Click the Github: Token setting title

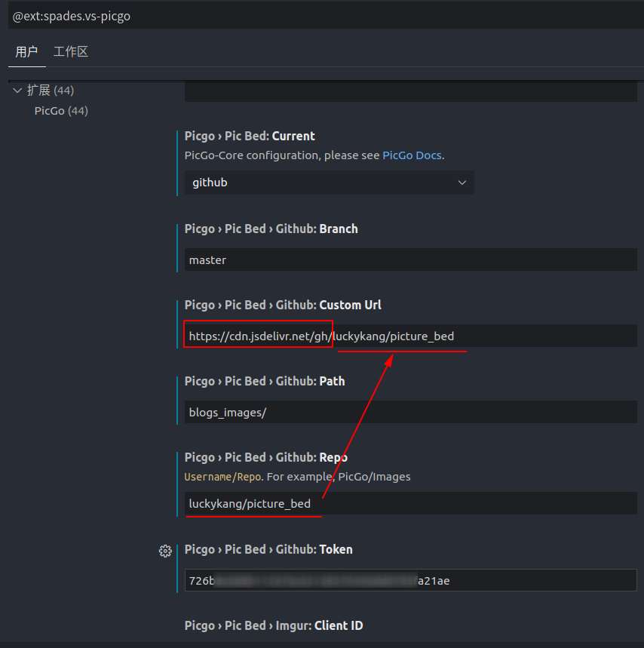[268, 550]
